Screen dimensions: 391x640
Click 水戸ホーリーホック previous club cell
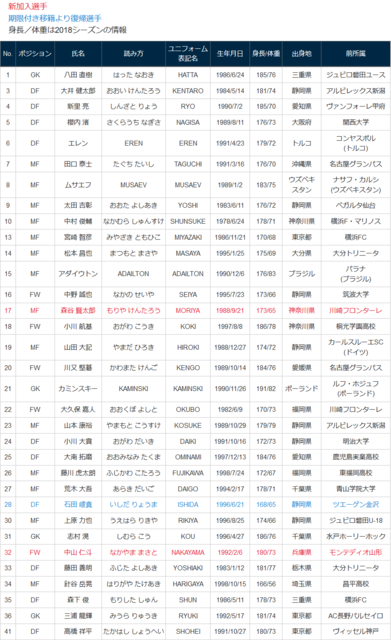(x=355, y=536)
